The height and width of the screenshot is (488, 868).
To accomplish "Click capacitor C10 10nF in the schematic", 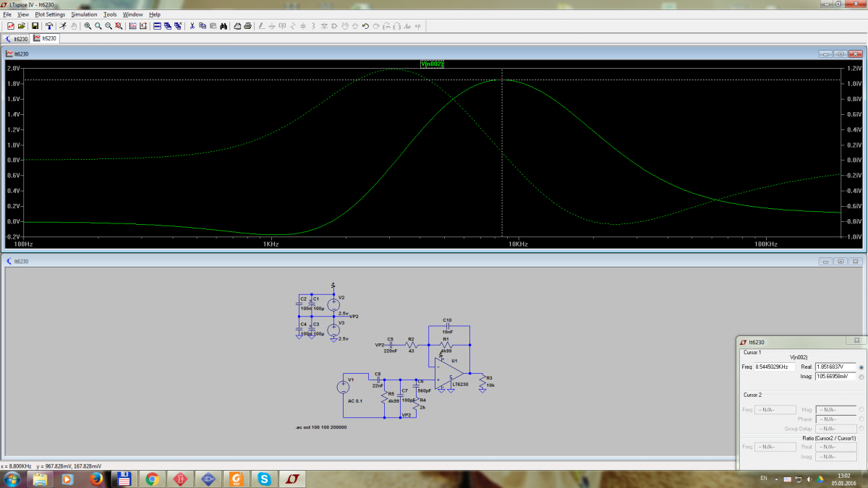I will click(x=447, y=327).
